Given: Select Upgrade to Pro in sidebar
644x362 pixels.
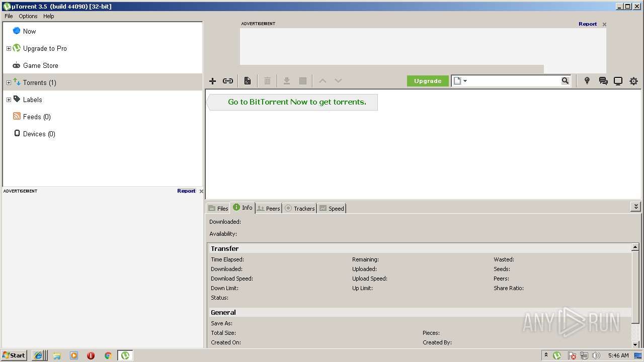Looking at the screenshot, I should [x=103, y=48].
